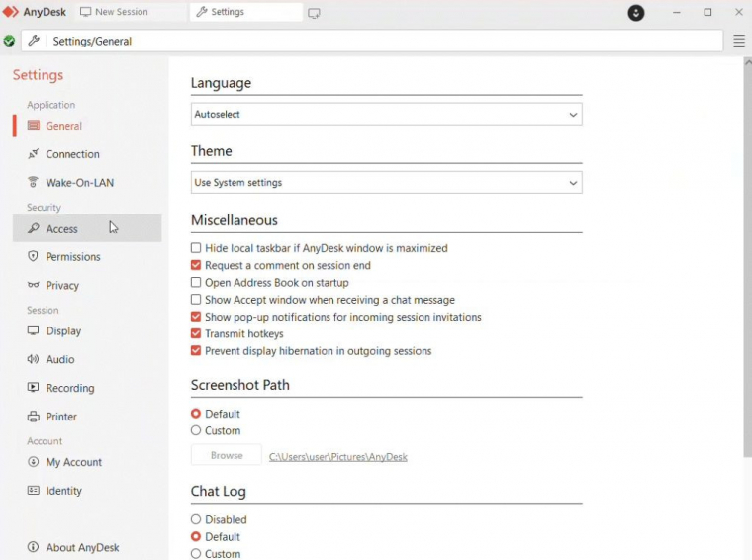The image size is (752, 560).
Task: Uncheck Transmit hotkeys option
Action: [x=196, y=333]
